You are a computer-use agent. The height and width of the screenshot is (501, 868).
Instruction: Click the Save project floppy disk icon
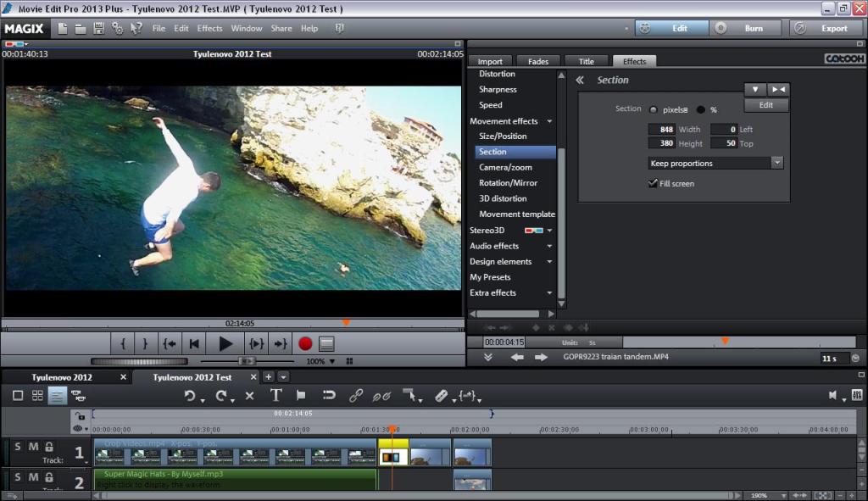[99, 28]
